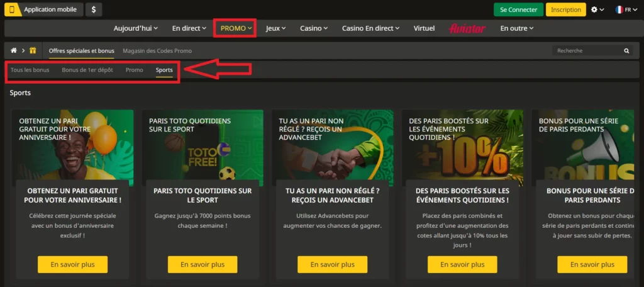Image resolution: width=644 pixels, height=287 pixels.
Task: Expand the Jeux dropdown
Action: point(275,28)
